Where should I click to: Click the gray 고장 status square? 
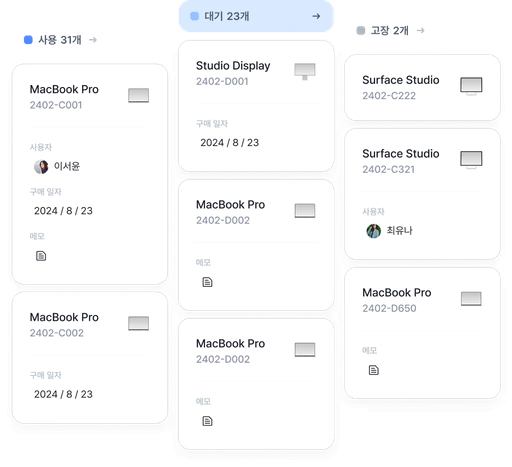pyautogui.click(x=361, y=31)
